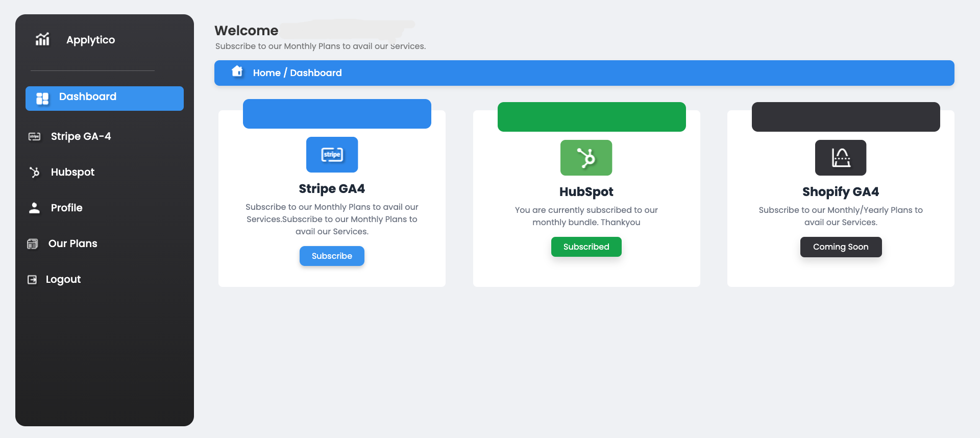Click the "You are currently subscribed" description text
Image resolution: width=980 pixels, height=438 pixels.
pyautogui.click(x=586, y=216)
